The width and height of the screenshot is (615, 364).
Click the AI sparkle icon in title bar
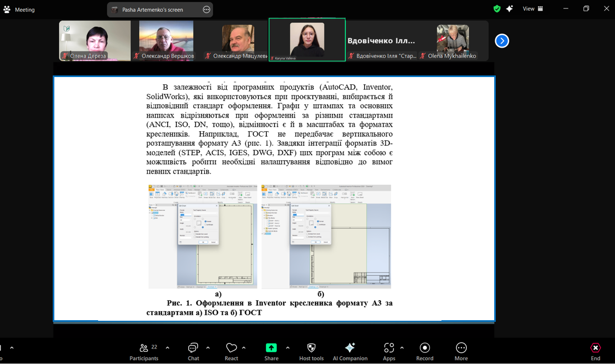[510, 8]
